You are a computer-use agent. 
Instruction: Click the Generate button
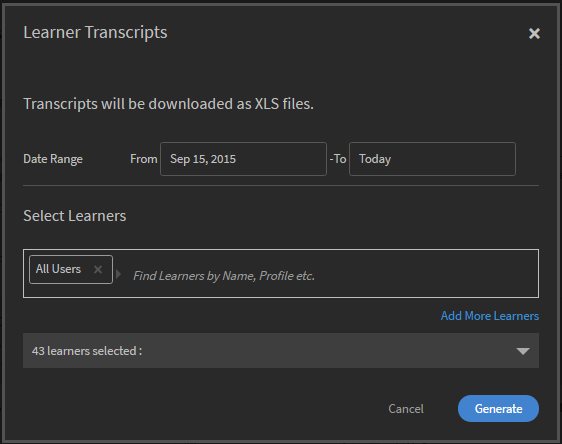tap(498, 409)
